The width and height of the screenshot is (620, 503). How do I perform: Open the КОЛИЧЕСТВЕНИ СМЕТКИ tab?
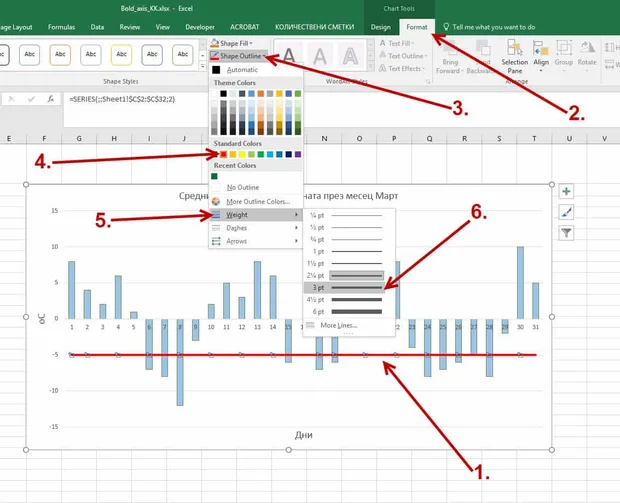tap(314, 27)
